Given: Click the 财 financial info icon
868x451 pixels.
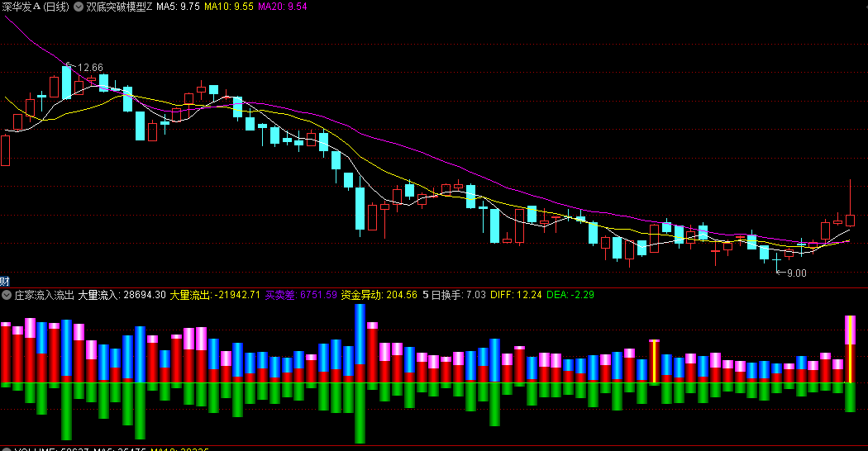Looking at the screenshot, I should 5,281.
